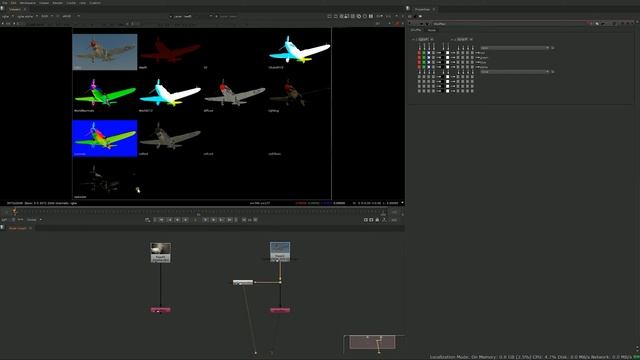Open the Shuffle tab in properties

pyautogui.click(x=416, y=30)
